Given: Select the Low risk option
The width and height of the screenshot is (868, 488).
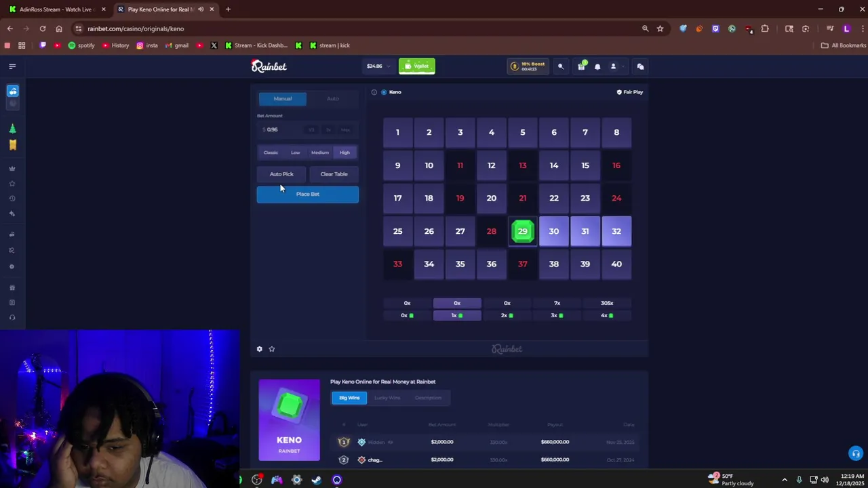Looking at the screenshot, I should 296,152.
